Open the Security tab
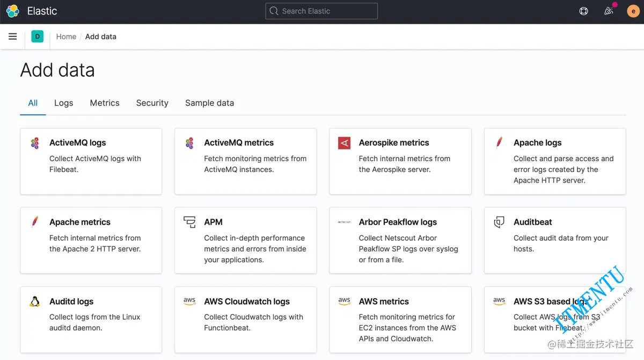Viewport: 644px width, 360px height. [152, 103]
